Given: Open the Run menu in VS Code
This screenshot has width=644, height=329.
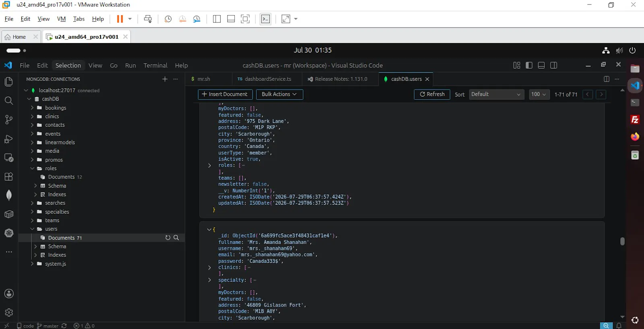Looking at the screenshot, I should tap(130, 65).
